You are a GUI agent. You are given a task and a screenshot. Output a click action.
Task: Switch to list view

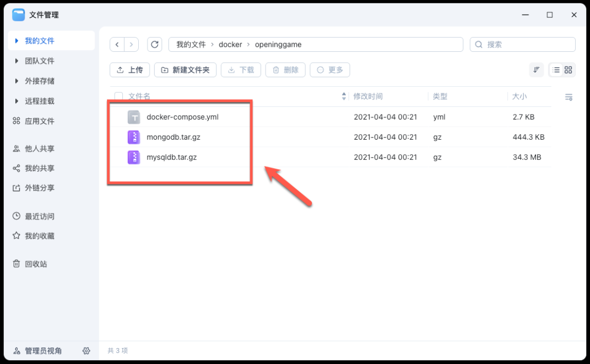[x=556, y=70]
